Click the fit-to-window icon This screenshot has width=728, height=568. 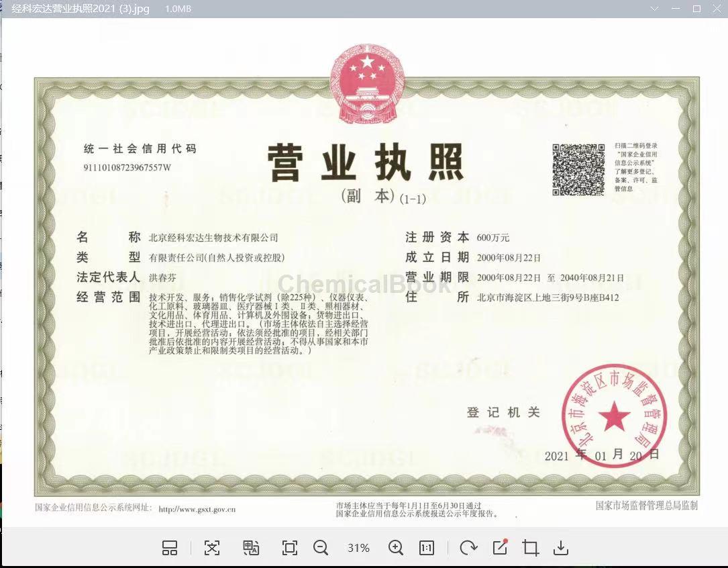coord(290,548)
